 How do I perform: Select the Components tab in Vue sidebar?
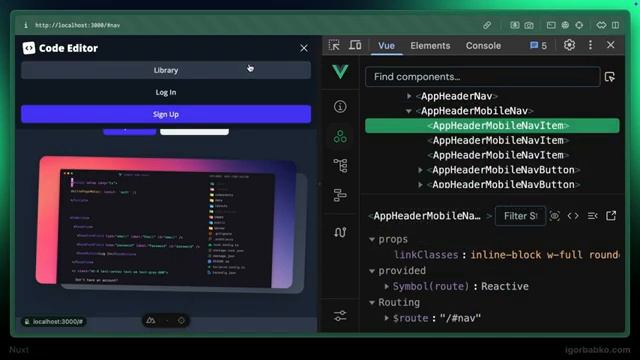pyautogui.click(x=340, y=136)
